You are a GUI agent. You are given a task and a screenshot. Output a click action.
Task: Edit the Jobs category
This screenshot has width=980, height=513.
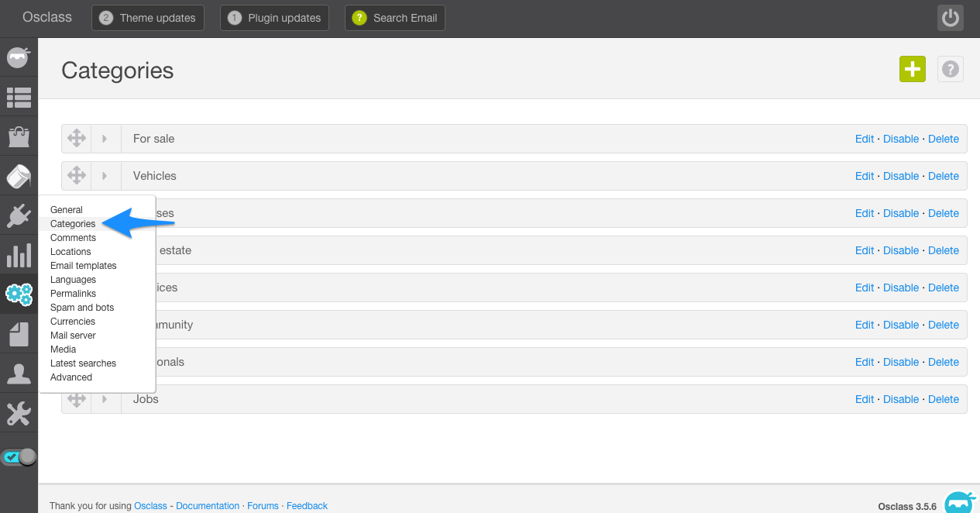[x=865, y=399]
